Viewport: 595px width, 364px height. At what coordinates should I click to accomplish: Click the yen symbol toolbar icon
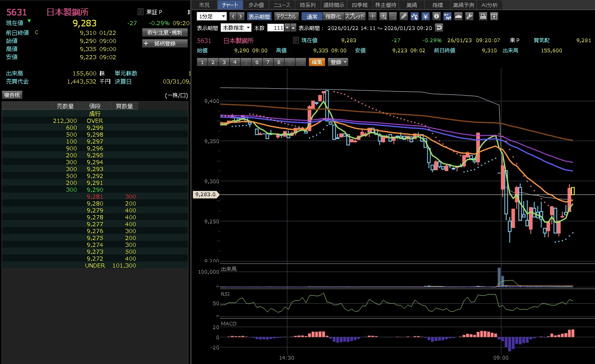425,16
